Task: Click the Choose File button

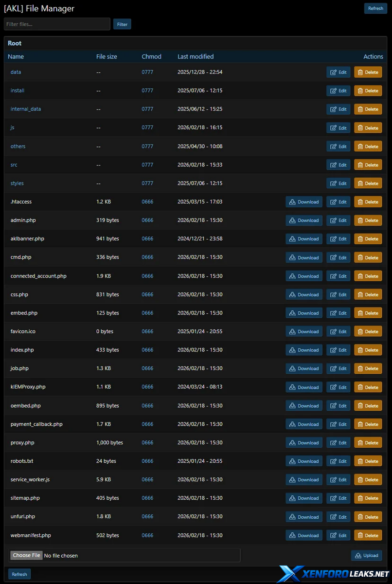Action: [x=26, y=555]
